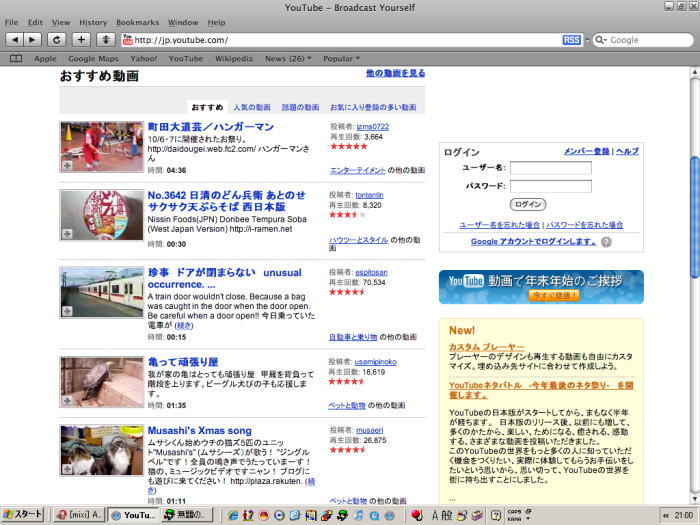The height and width of the screenshot is (525, 700).
Task: Click the help question mark beside Google アカウント link
Action: (x=606, y=242)
